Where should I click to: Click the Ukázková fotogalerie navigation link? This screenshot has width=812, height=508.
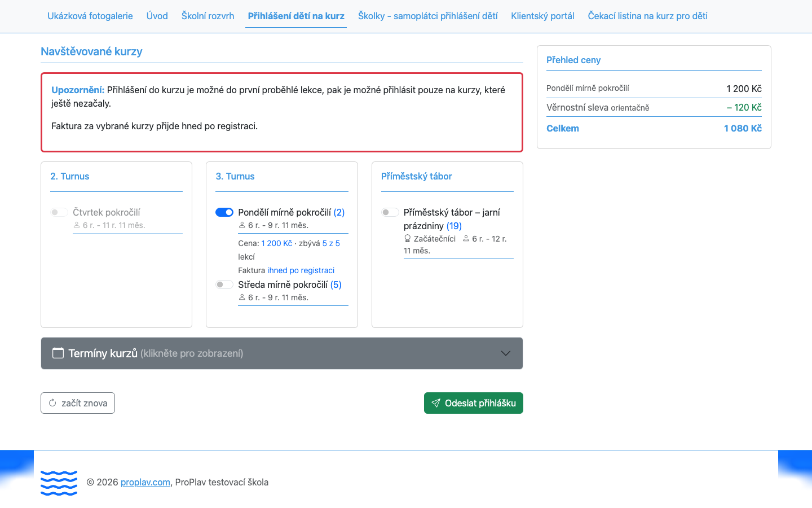click(x=90, y=16)
